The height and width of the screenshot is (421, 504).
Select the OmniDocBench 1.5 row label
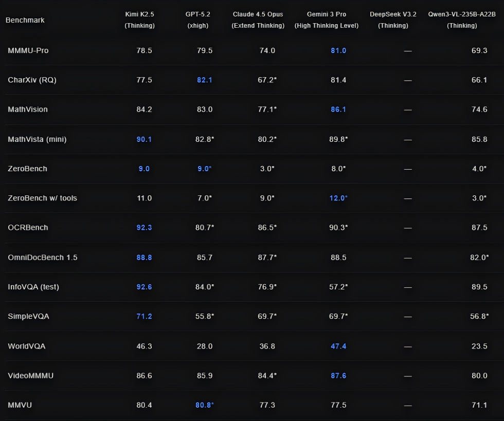pyautogui.click(x=42, y=258)
